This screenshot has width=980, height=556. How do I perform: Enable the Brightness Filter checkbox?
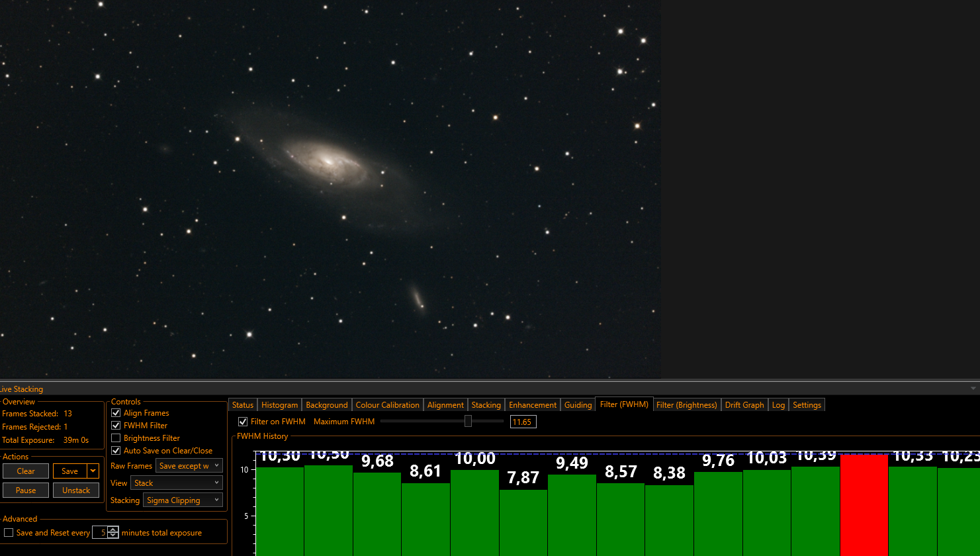click(x=116, y=438)
